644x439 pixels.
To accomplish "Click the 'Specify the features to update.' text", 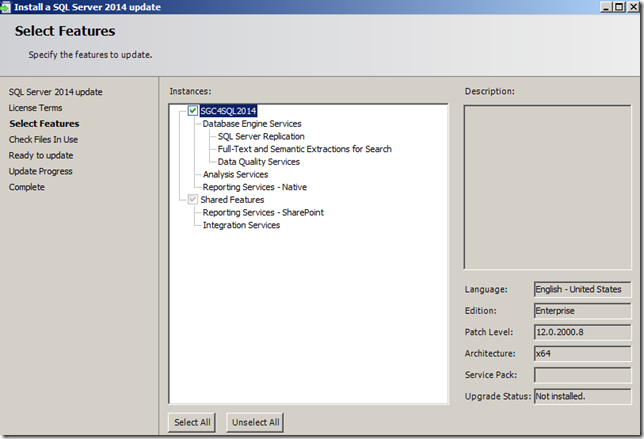I will (x=90, y=55).
